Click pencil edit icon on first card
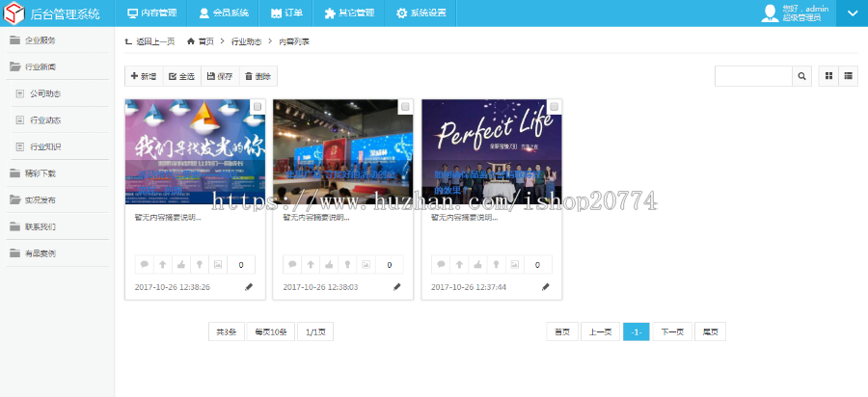The width and height of the screenshot is (868, 397). tap(248, 287)
